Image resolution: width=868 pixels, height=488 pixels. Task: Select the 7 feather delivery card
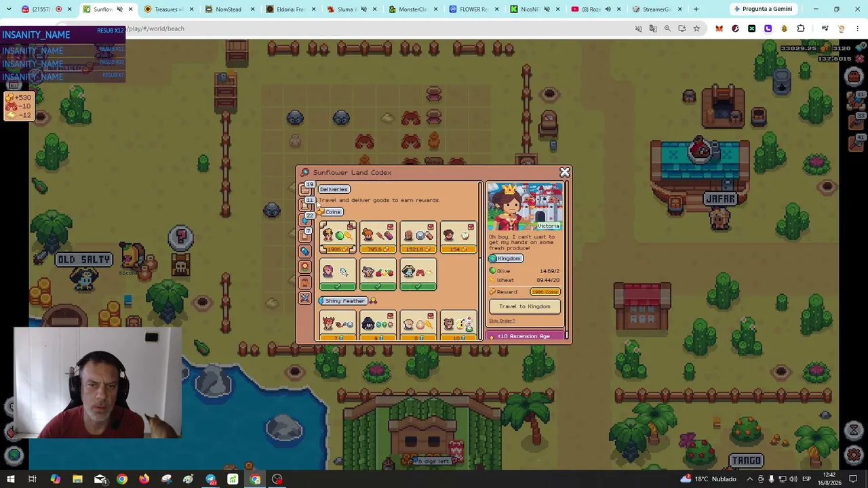click(338, 326)
